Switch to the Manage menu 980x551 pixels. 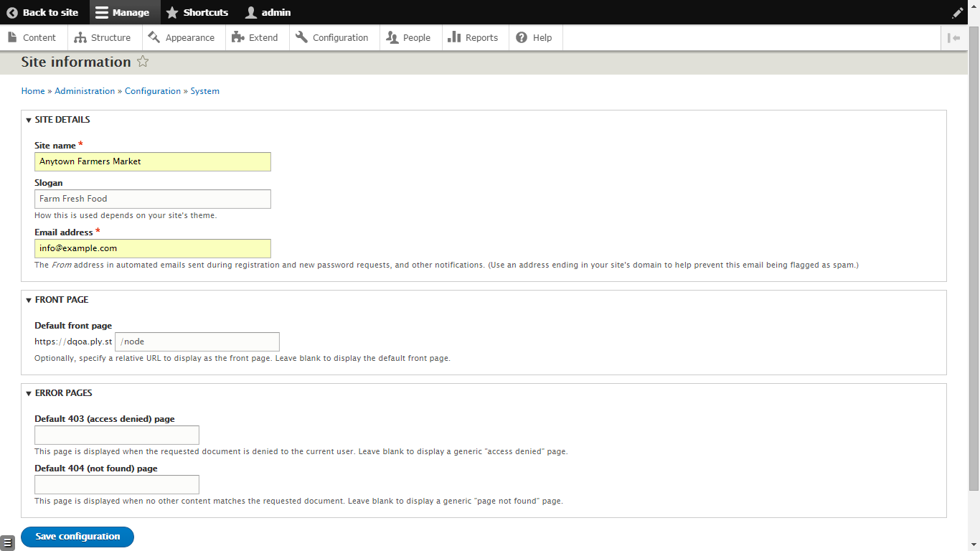click(x=123, y=11)
